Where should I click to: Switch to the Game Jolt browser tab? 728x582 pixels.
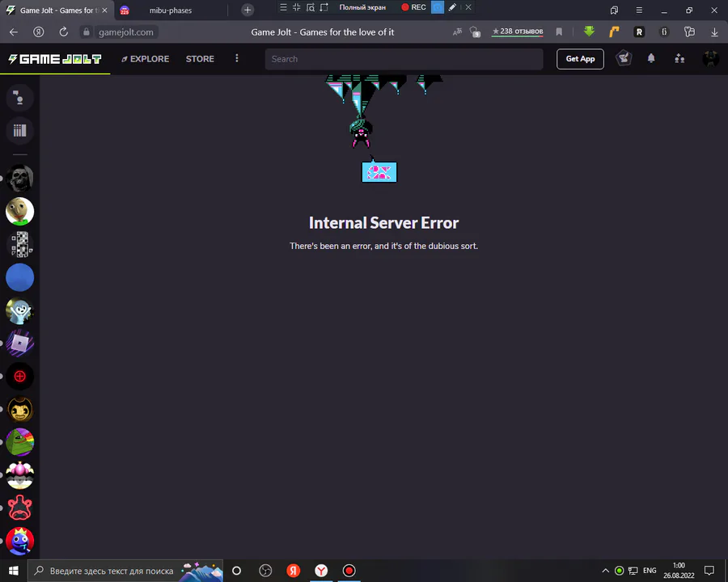click(56, 11)
